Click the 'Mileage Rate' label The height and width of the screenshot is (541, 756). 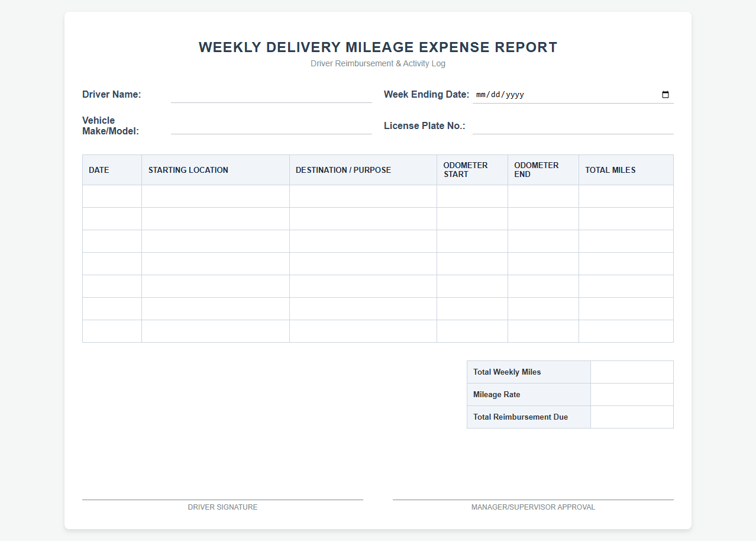497,395
